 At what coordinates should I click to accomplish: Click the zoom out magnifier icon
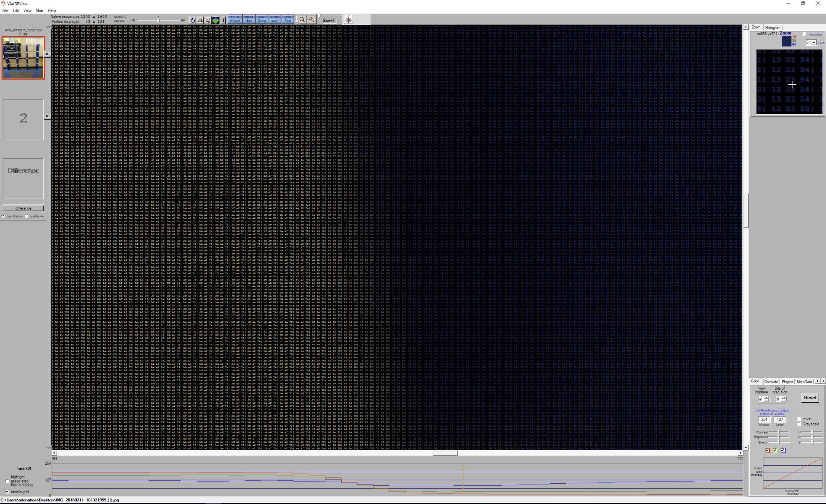pyautogui.click(x=302, y=20)
